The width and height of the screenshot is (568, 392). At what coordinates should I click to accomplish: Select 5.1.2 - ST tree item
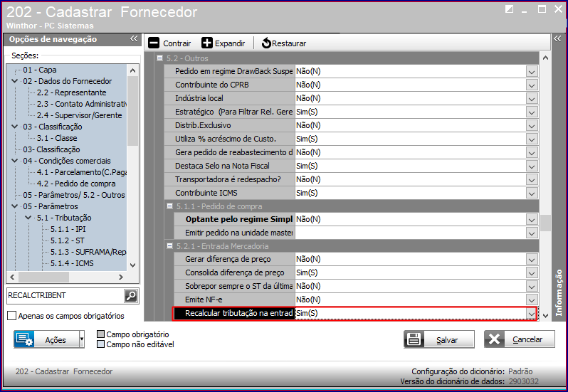click(x=68, y=240)
